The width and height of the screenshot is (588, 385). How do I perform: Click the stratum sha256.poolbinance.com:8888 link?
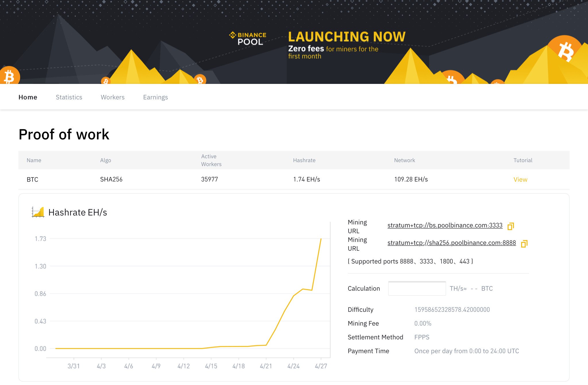[x=451, y=243]
